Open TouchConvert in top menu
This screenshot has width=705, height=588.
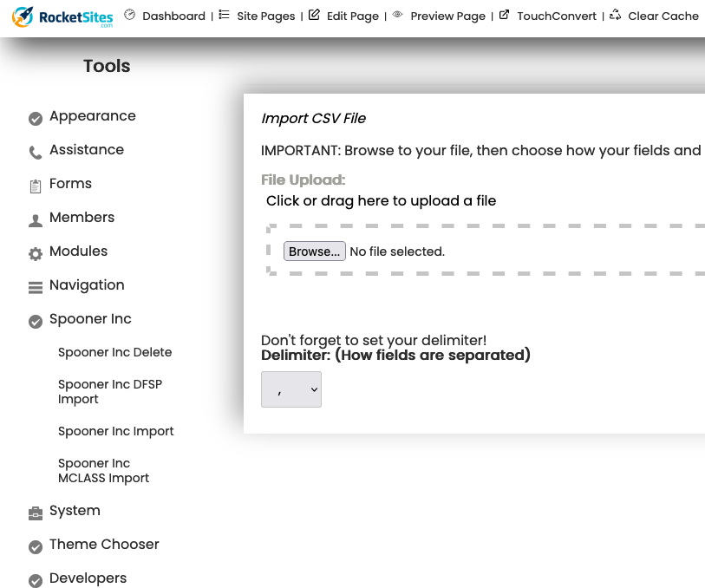[x=557, y=16]
